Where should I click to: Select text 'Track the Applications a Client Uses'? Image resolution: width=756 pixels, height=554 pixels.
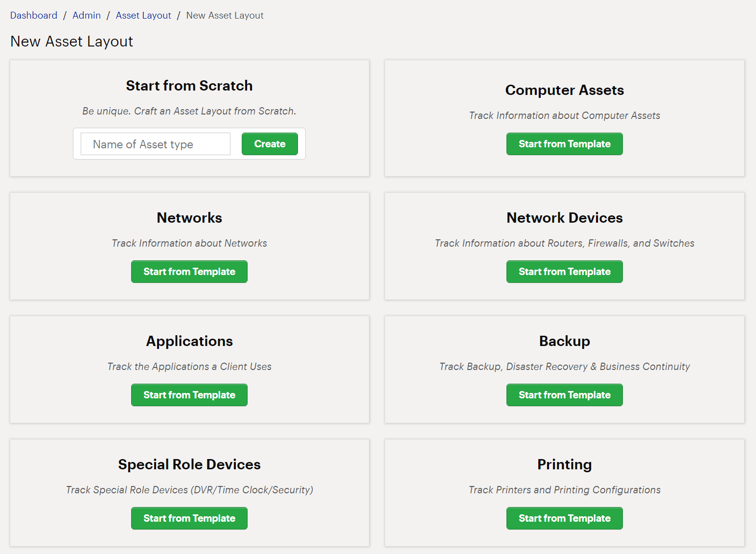pyautogui.click(x=189, y=367)
